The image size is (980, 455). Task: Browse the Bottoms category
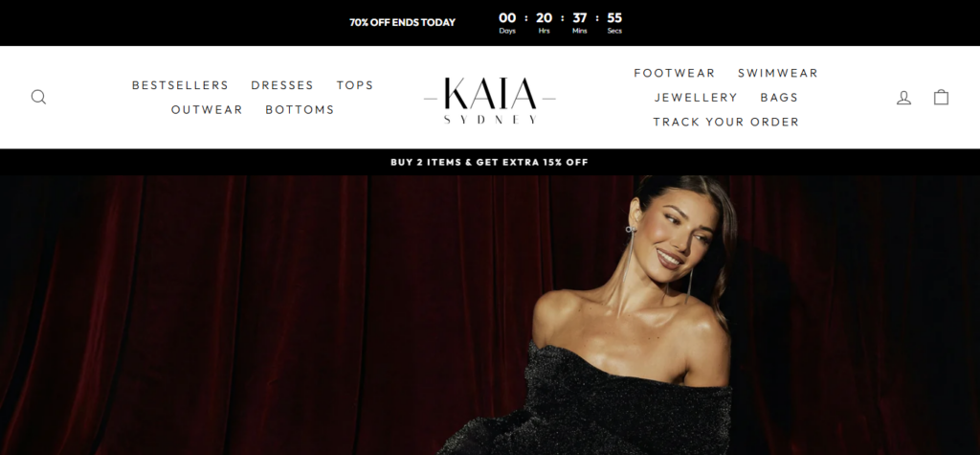[x=300, y=109]
